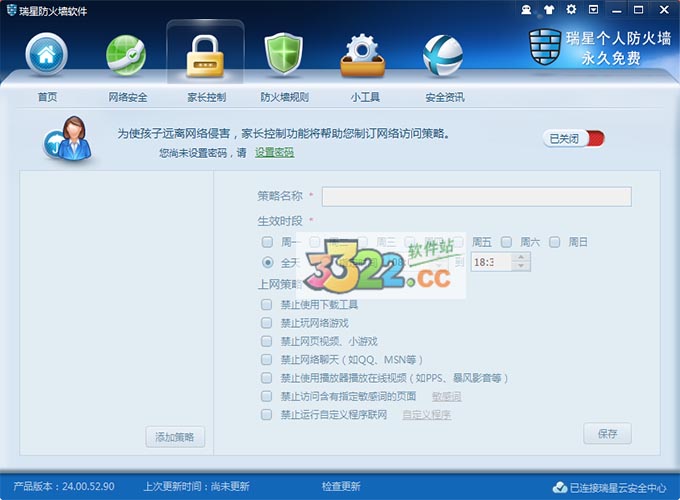Image resolution: width=680 pixels, height=500 pixels.
Task: Switch to 首页 tab label
Action: point(47,97)
